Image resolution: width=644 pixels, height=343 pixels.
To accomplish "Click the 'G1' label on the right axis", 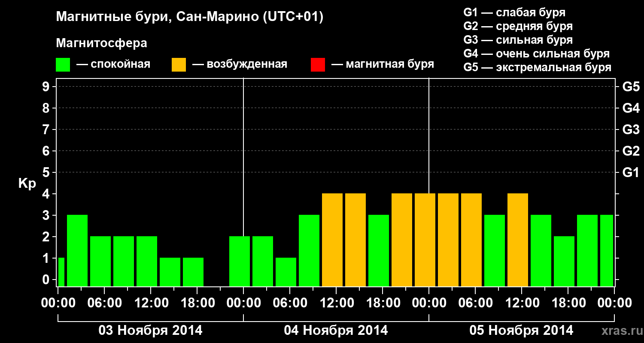I will [x=631, y=172].
